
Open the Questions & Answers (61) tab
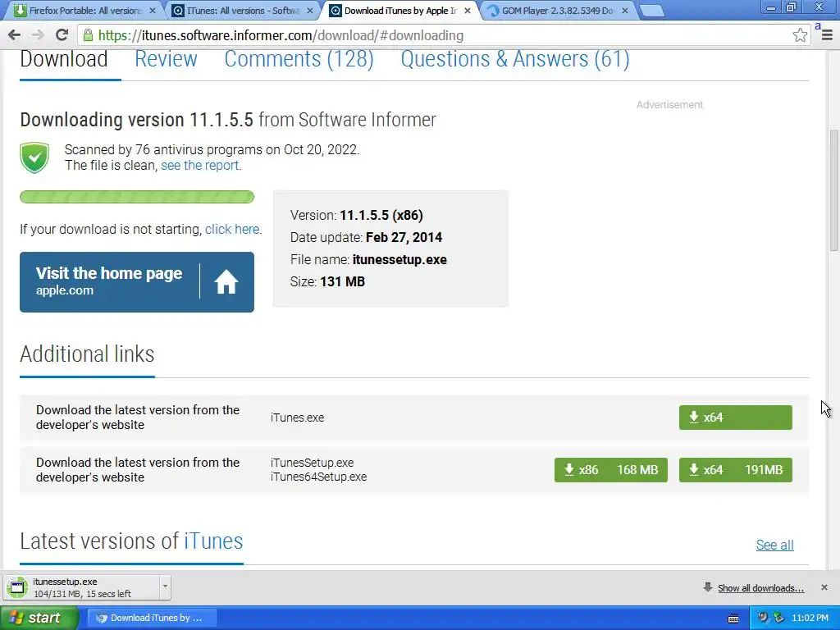click(x=515, y=59)
